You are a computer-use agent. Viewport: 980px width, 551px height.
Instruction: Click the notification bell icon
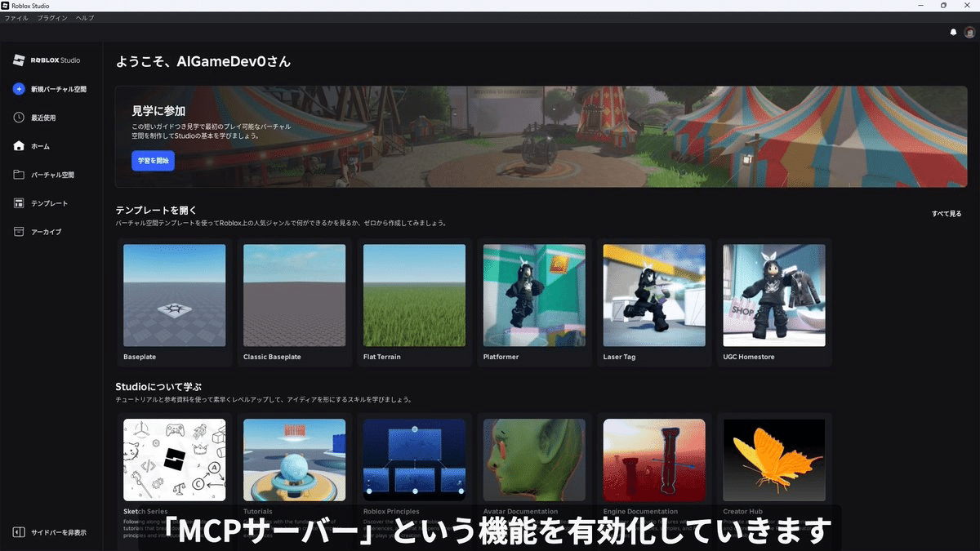tap(952, 33)
